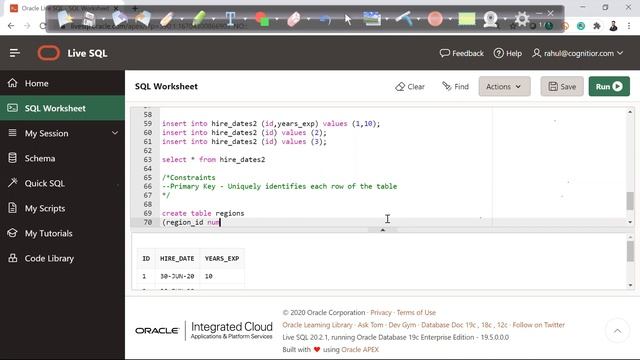Viewport: 640px width, 360px height.
Task: Open the Feedback link in header
Action: pyautogui.click(x=462, y=53)
